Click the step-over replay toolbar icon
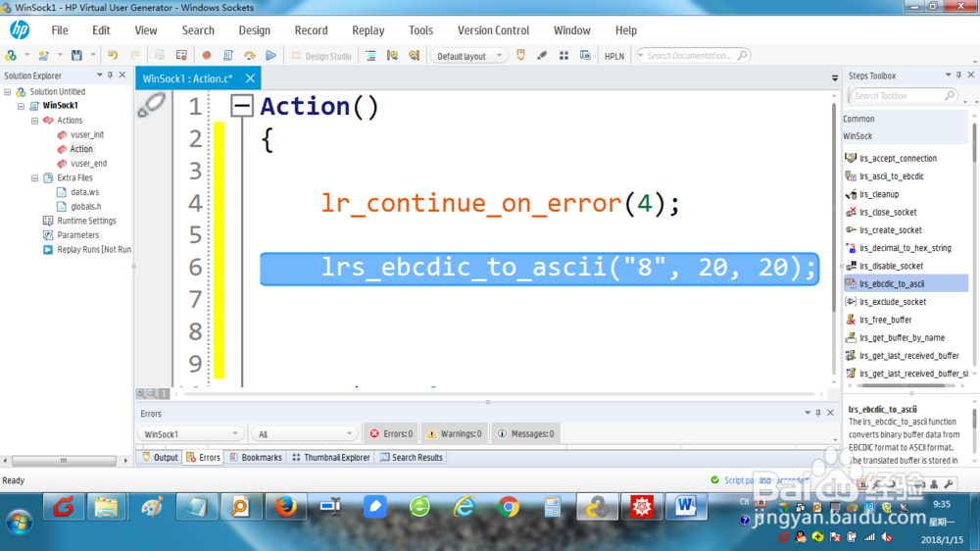The height and width of the screenshot is (551, 980). [x=249, y=56]
